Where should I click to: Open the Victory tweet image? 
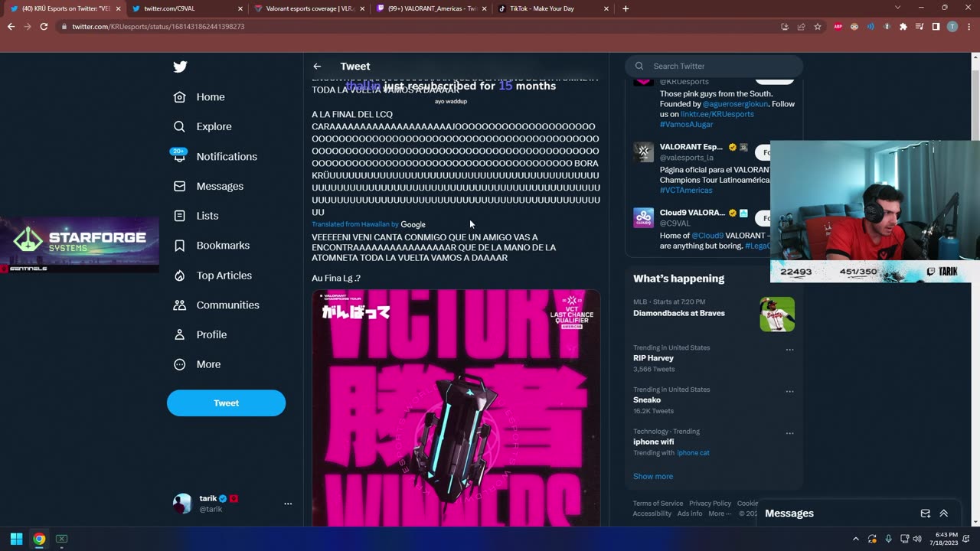point(456,408)
